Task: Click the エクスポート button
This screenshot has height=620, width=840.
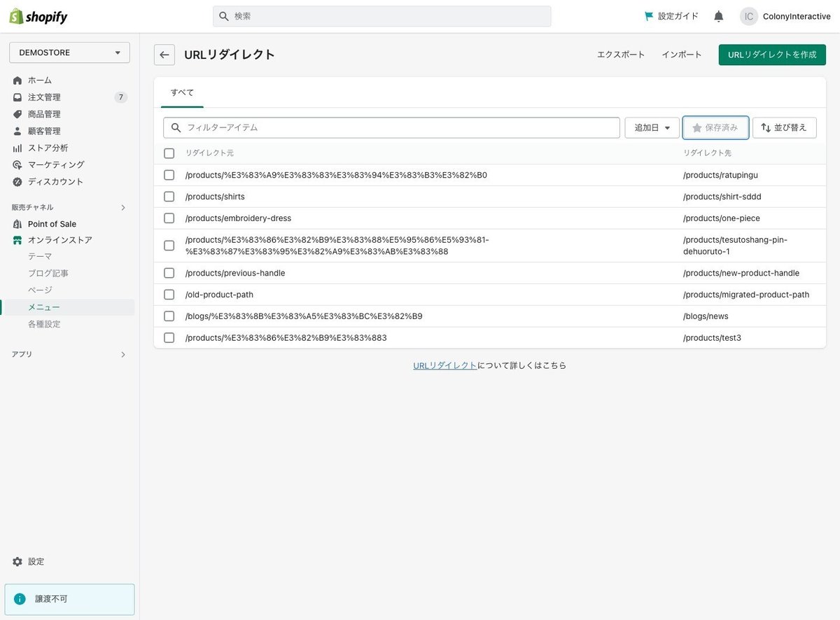Action: click(621, 55)
